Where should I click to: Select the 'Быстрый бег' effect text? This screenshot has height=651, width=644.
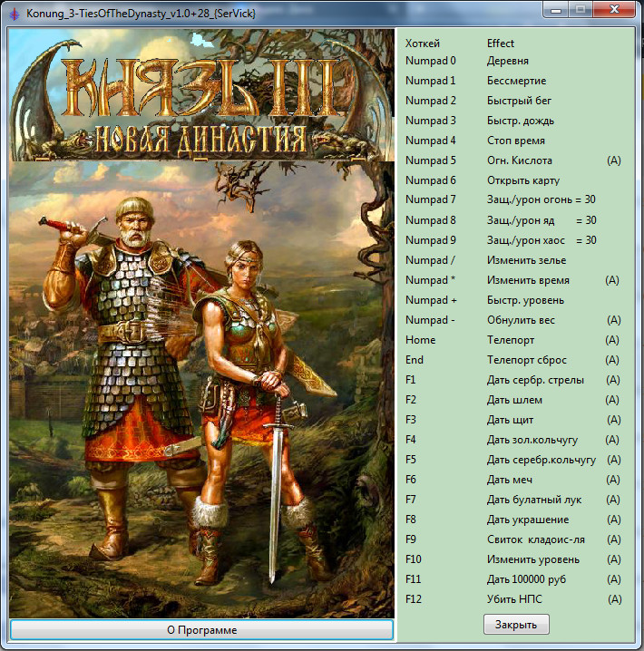519,101
